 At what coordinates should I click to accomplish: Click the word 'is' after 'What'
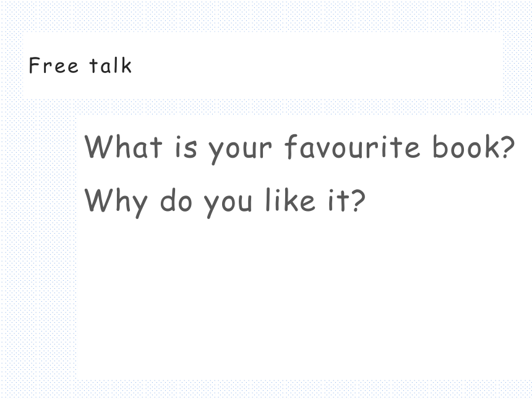coord(186,148)
